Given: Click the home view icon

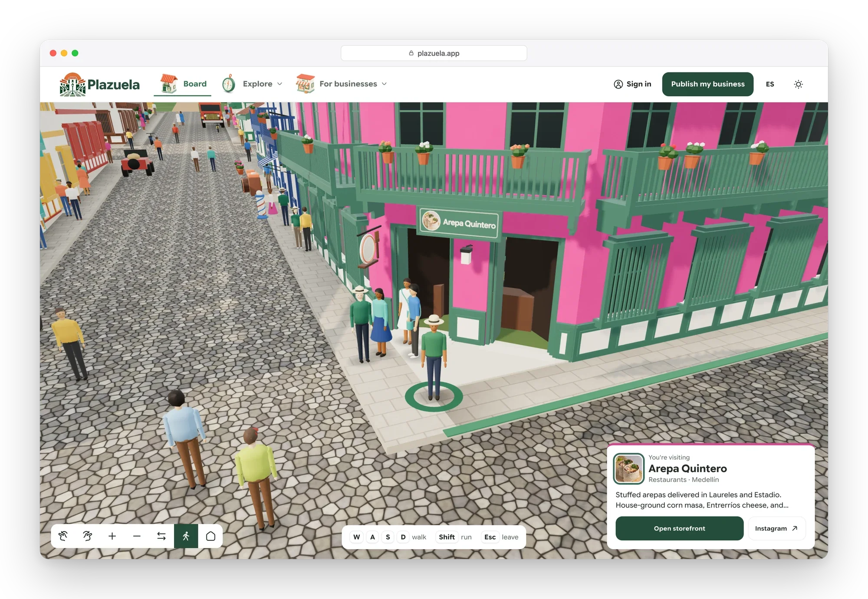Looking at the screenshot, I should point(210,536).
